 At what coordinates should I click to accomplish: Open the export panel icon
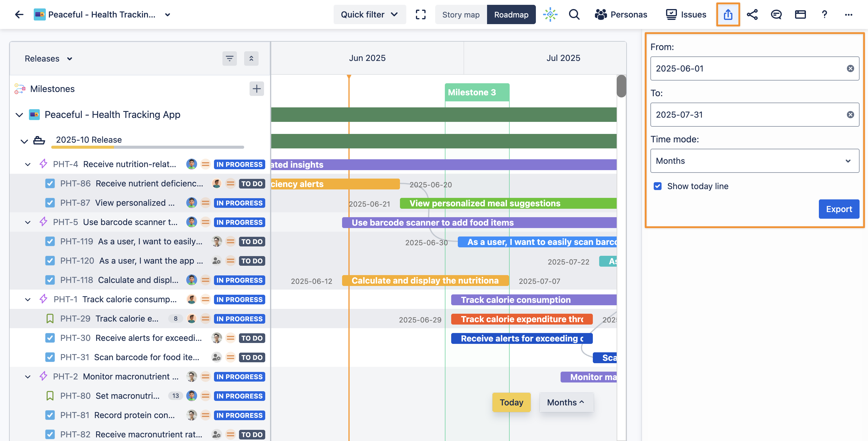click(728, 14)
